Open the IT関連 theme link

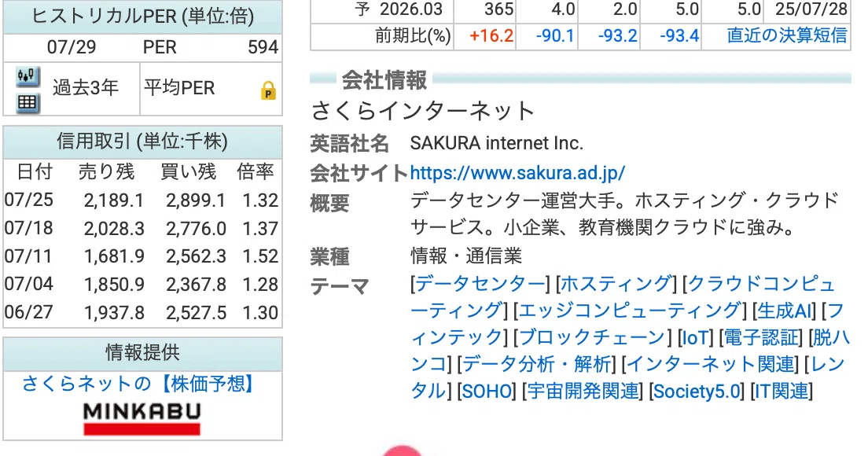point(781,392)
